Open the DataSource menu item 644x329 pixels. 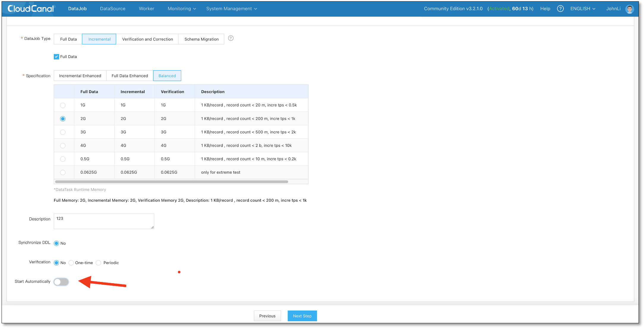[113, 9]
